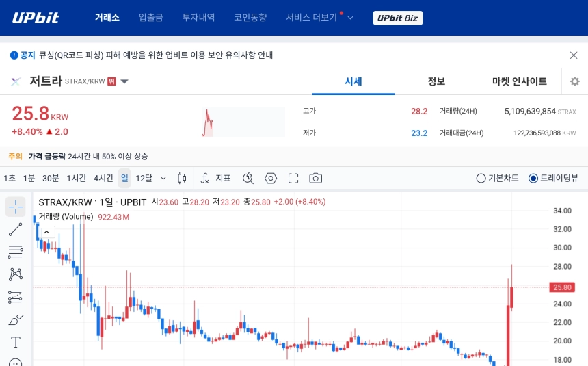The height and width of the screenshot is (366, 588).
Task: Expand the 서비스 더보기 menu chevron
Action: tap(350, 18)
